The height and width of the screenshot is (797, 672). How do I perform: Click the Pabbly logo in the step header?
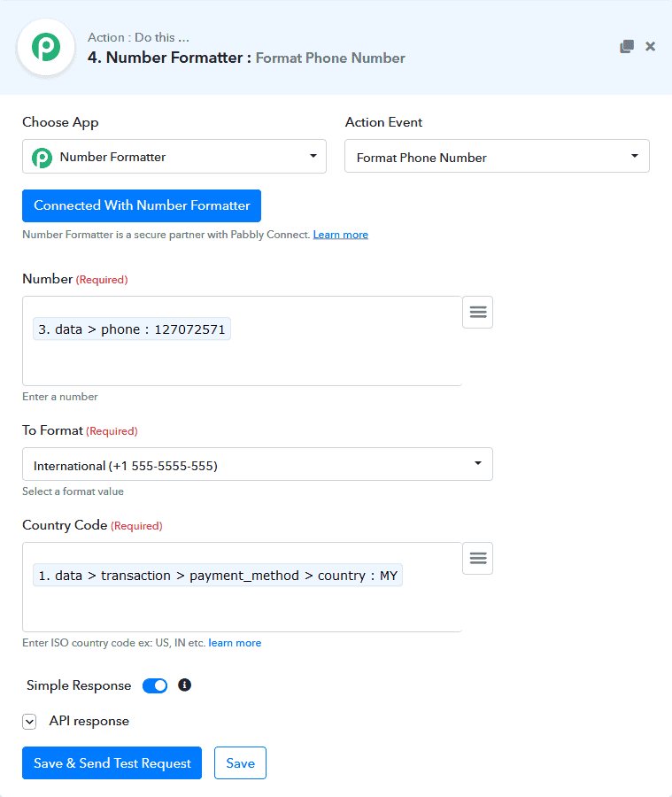(x=46, y=48)
